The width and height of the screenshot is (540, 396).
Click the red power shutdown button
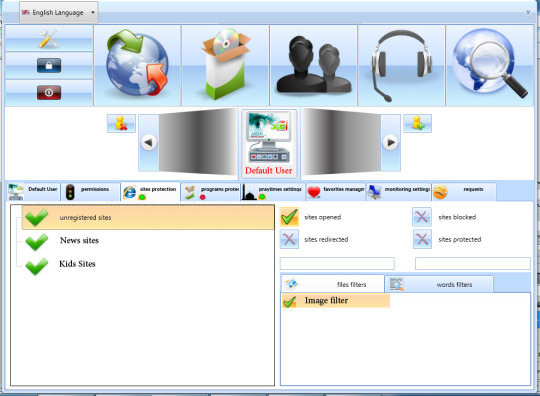tap(49, 93)
